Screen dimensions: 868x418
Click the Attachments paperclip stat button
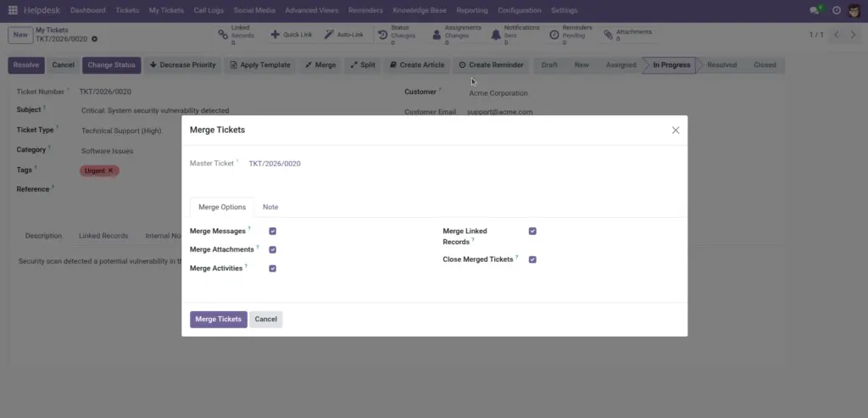pos(609,35)
